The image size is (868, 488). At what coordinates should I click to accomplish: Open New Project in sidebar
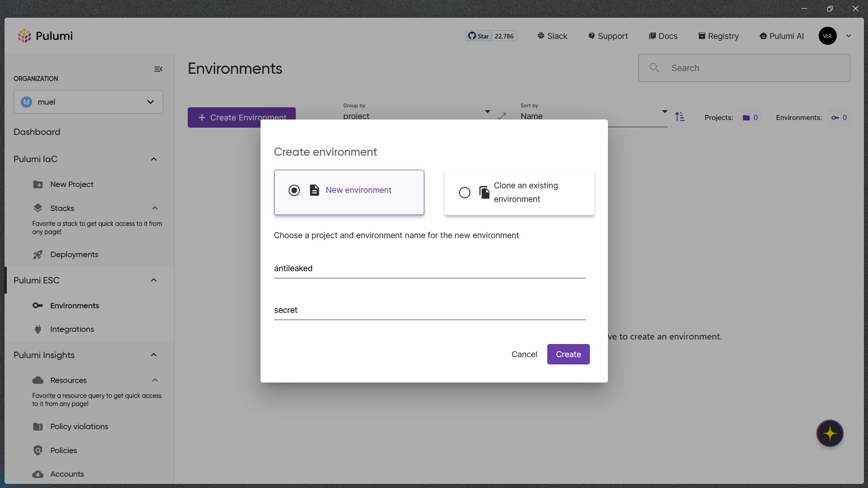click(x=72, y=184)
